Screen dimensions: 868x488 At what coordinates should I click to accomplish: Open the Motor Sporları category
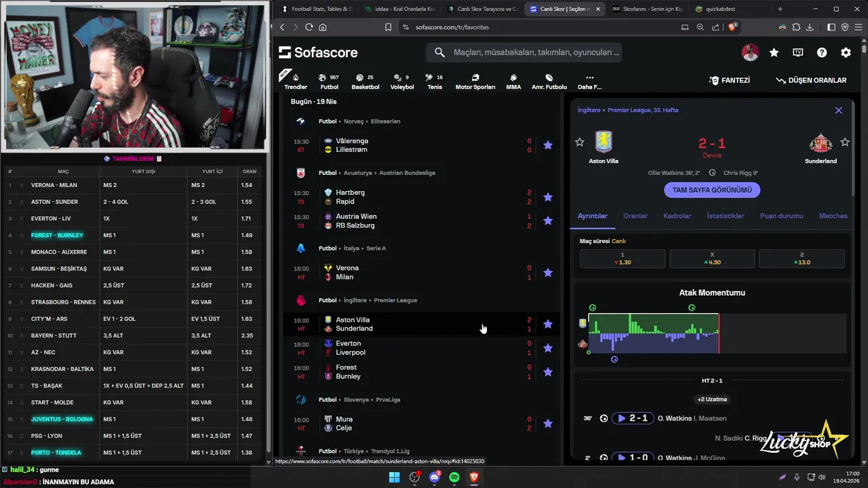[x=475, y=81]
